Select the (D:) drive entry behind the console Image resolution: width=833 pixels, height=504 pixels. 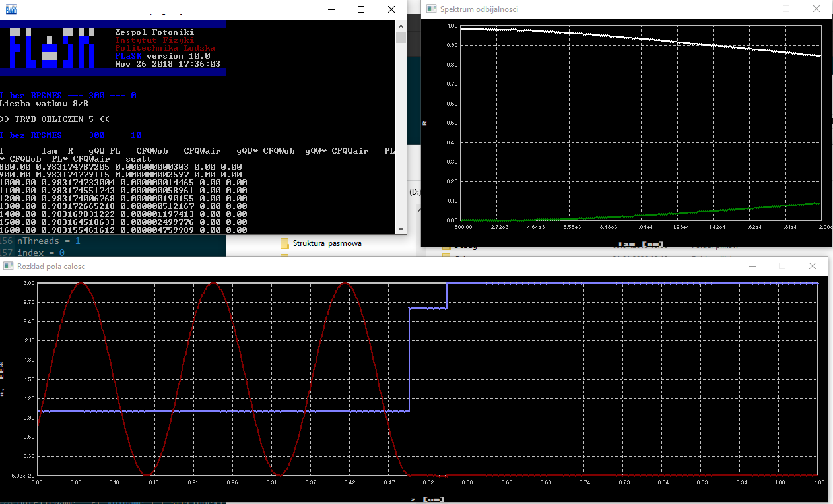(x=415, y=192)
